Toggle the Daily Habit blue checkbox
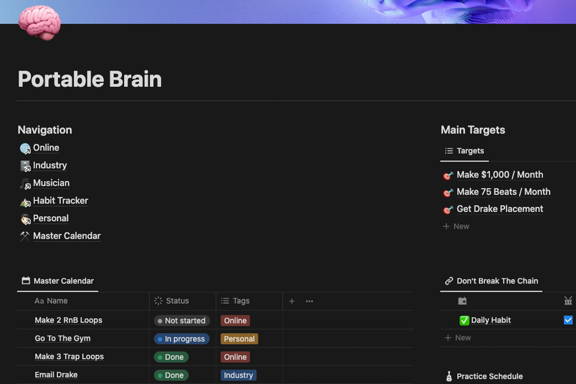The image size is (576, 384). (x=568, y=320)
